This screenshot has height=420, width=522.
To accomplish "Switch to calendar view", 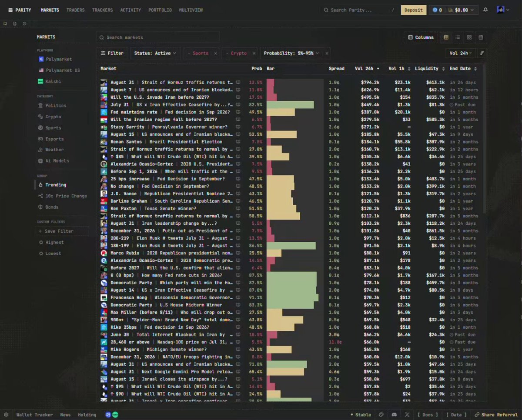I will tap(481, 37).
